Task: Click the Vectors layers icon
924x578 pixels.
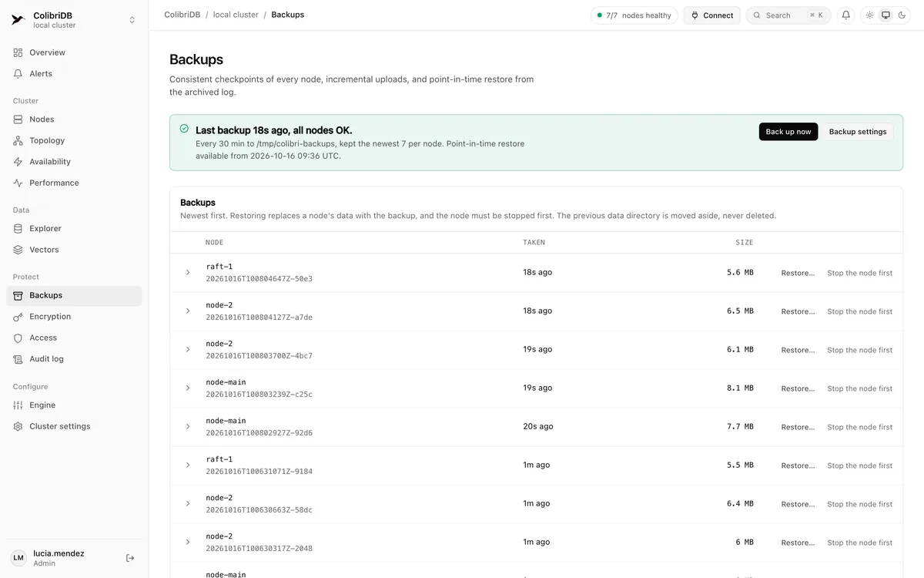Action: (18, 250)
